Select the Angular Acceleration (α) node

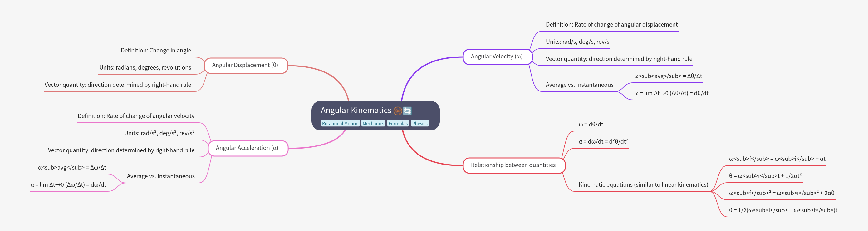(x=248, y=148)
